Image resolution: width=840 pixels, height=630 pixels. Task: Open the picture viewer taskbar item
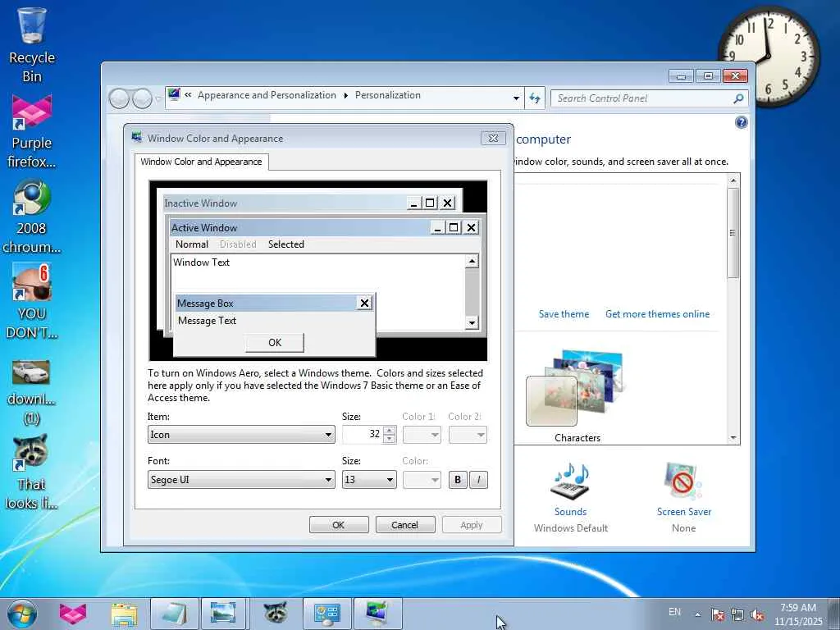[223, 614]
